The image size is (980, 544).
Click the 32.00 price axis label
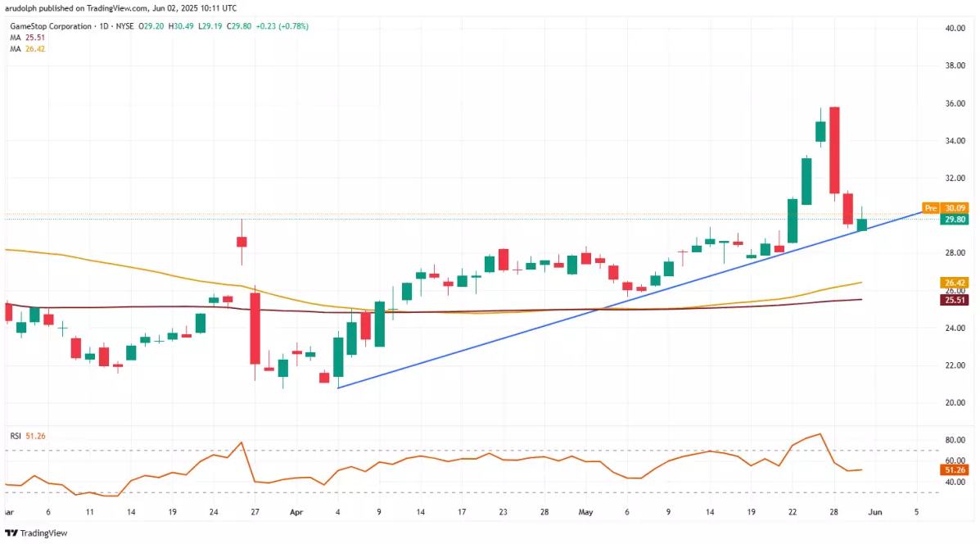click(955, 179)
